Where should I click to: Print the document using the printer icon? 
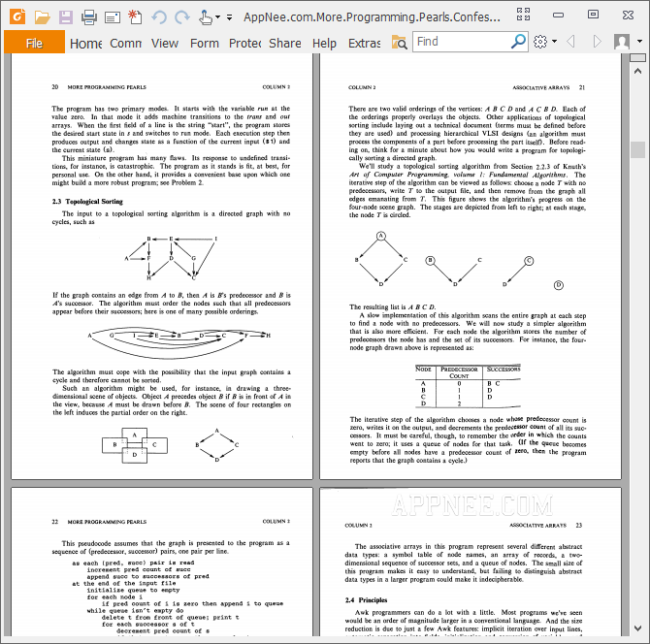[x=89, y=17]
